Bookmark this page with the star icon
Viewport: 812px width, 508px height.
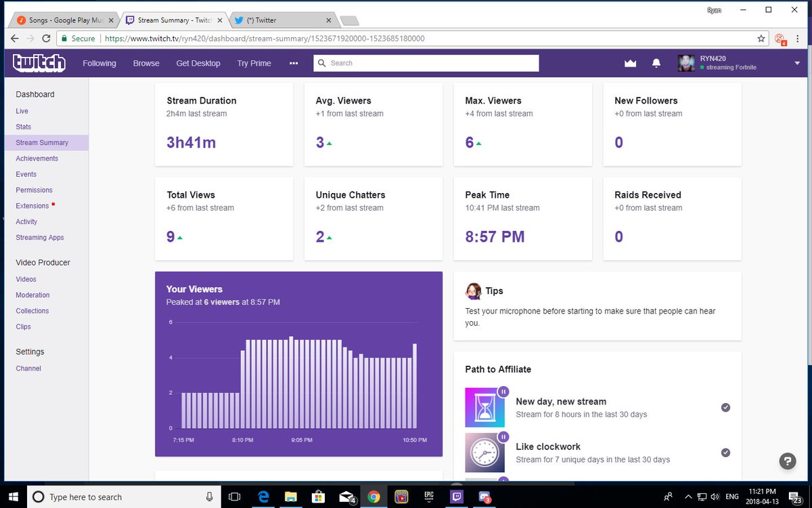pyautogui.click(x=761, y=39)
